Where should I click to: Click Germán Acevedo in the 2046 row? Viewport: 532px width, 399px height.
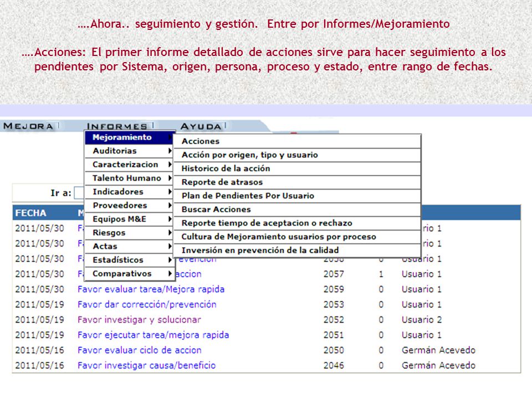438,365
